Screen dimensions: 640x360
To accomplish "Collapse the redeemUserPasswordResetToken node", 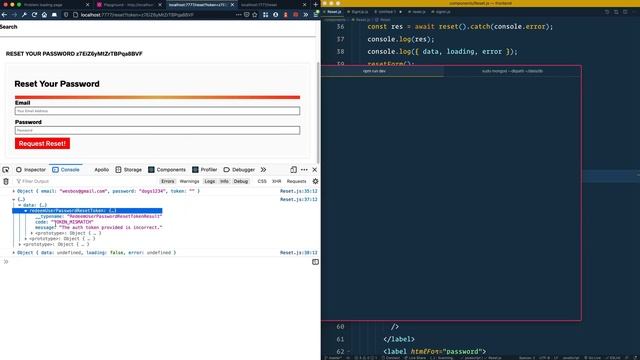I will [x=26, y=211].
